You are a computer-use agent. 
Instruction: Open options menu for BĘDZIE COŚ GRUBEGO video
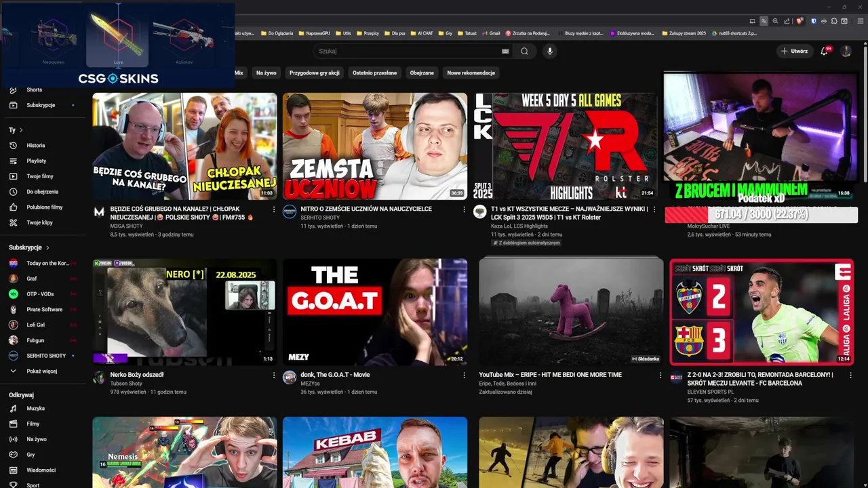coord(274,209)
